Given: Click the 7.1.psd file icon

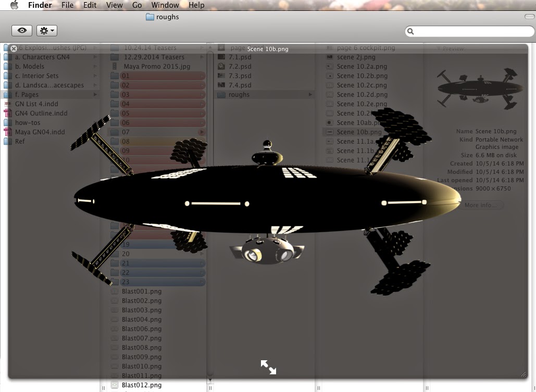Looking at the screenshot, I should click(x=221, y=57).
